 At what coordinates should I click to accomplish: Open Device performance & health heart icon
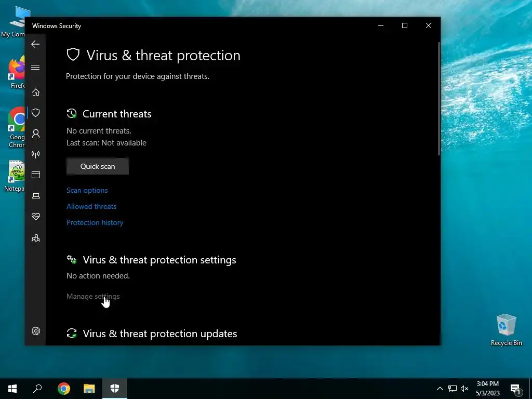pos(36,217)
